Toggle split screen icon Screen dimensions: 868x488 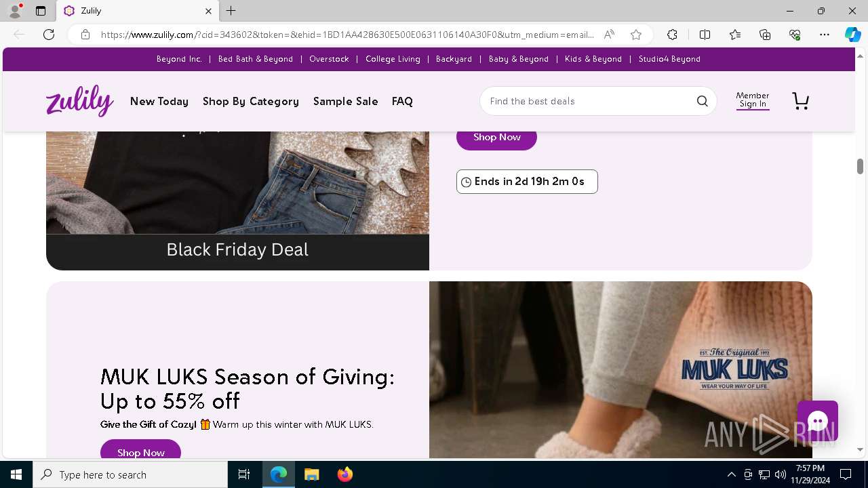(x=705, y=35)
